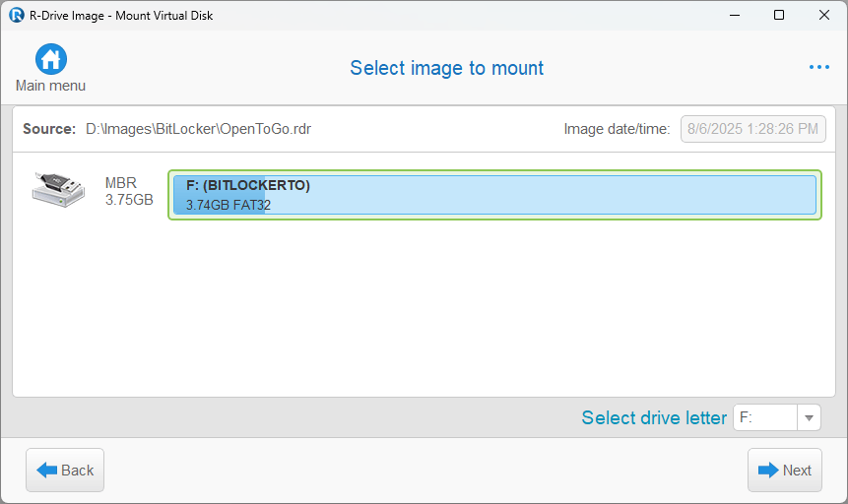Click the MBR 3.75GB disk label
This screenshot has width=848, height=504.
[129, 191]
